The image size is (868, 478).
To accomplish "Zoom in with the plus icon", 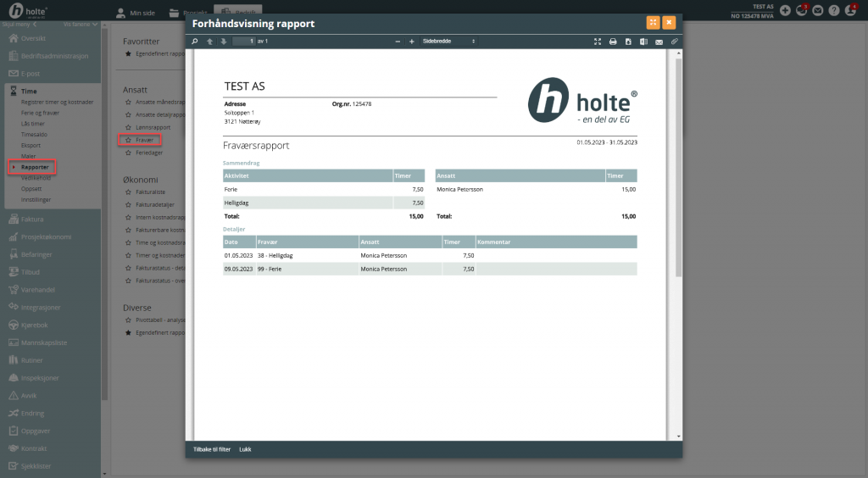I will tap(412, 42).
